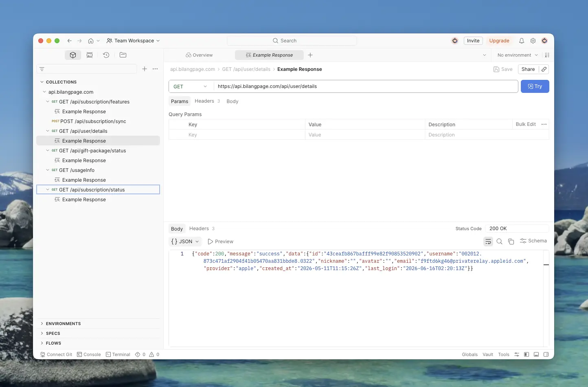This screenshot has width=588, height=387.
Task: Open the response Headers tab
Action: pos(202,229)
